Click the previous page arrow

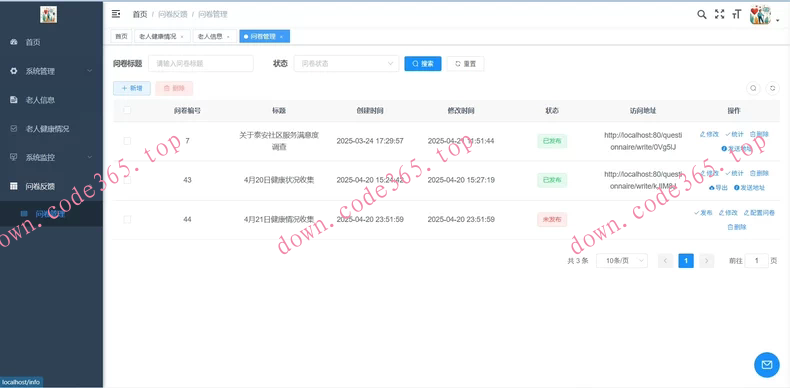pyautogui.click(x=665, y=261)
